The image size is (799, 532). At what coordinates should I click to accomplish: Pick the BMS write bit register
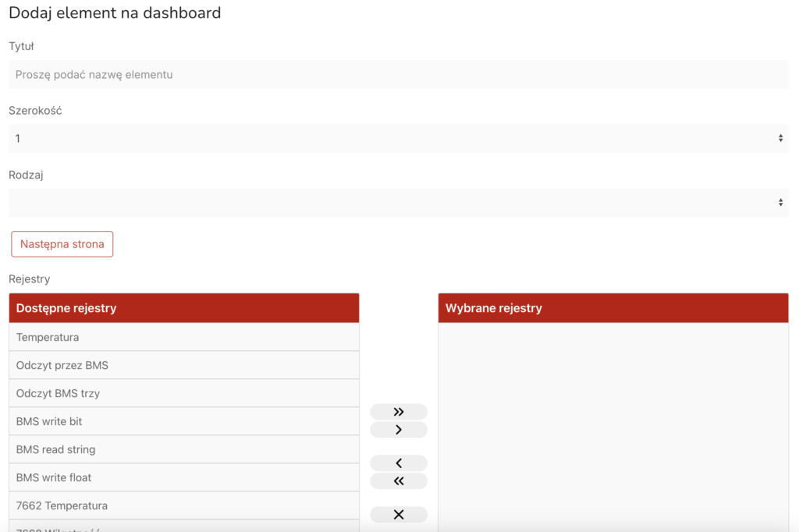click(184, 421)
